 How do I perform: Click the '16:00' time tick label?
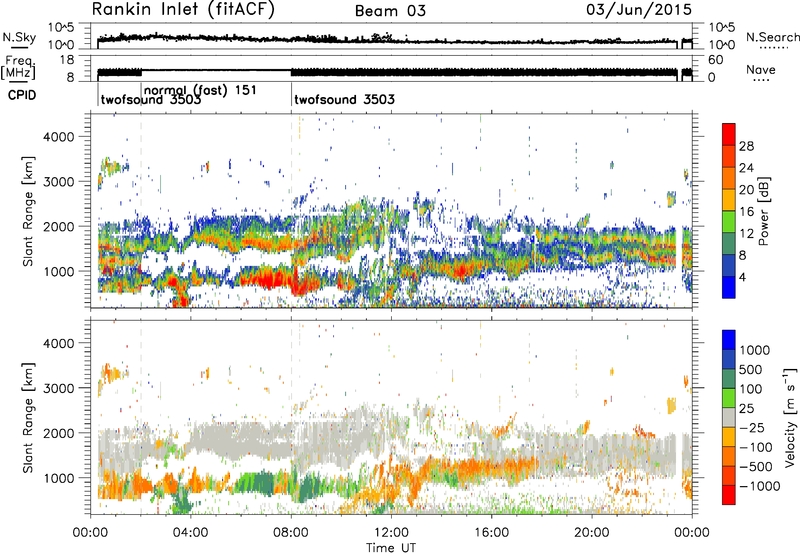491,533
